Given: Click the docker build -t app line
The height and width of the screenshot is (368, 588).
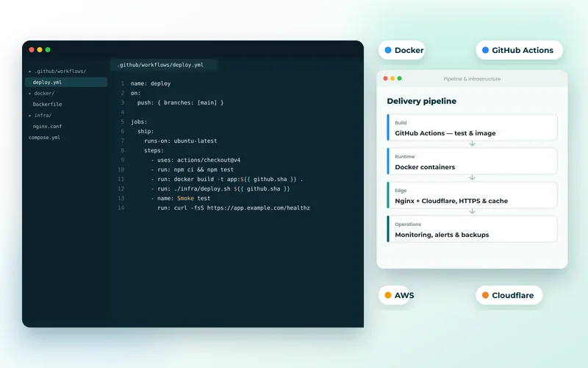Looking at the screenshot, I should pyautogui.click(x=227, y=179).
